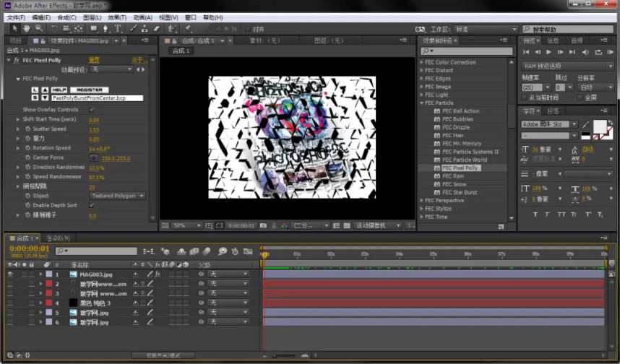This screenshot has width=620, height=364.
Task: Open the 活动摄像机 camera view dropdown
Action: click(x=379, y=225)
